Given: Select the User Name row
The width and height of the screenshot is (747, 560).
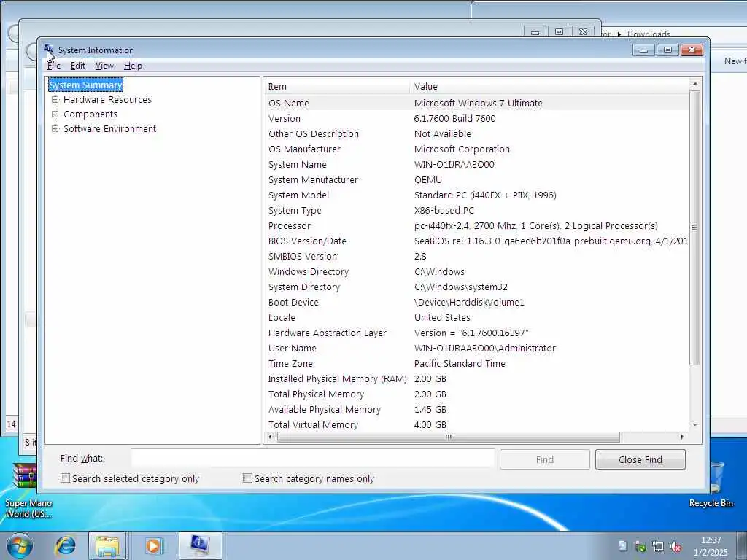Looking at the screenshot, I should (476, 348).
